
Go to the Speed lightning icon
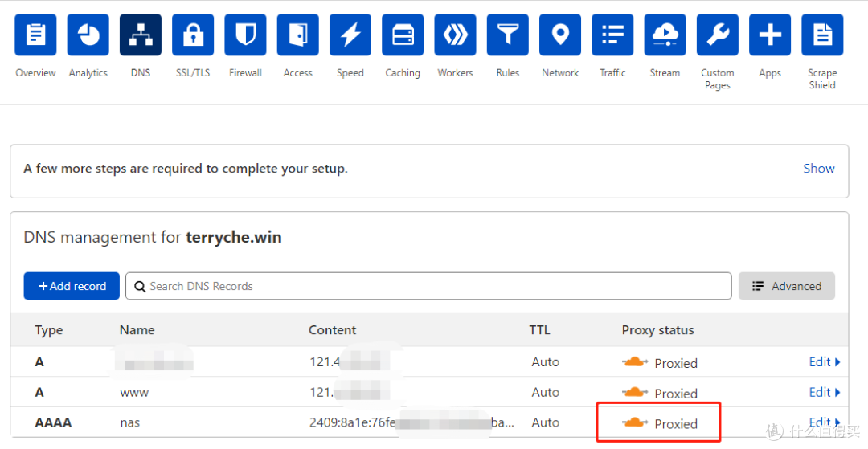tap(350, 35)
